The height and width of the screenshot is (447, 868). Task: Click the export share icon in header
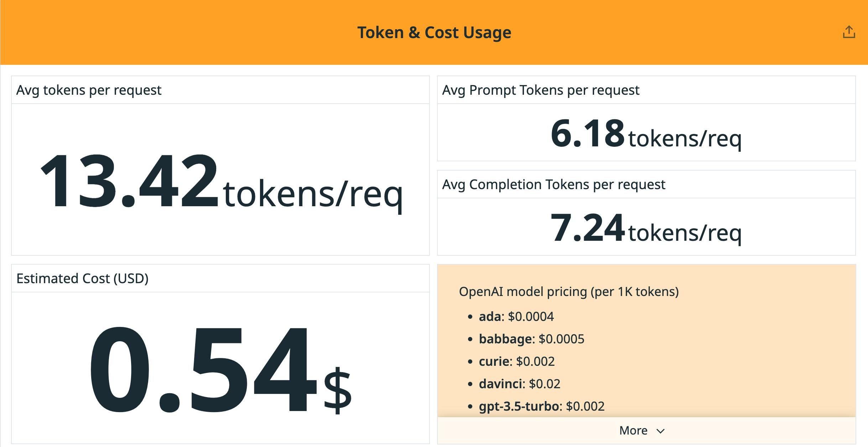(x=849, y=32)
